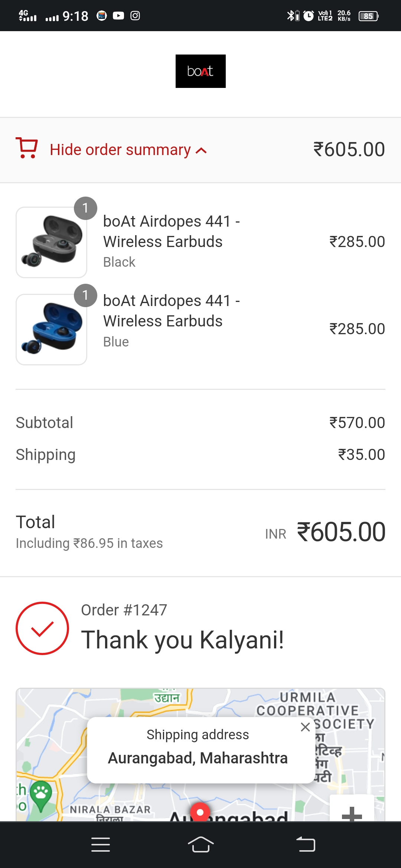Tap quantity badge on black earbuds
Screen dimensions: 401x868
85,208
